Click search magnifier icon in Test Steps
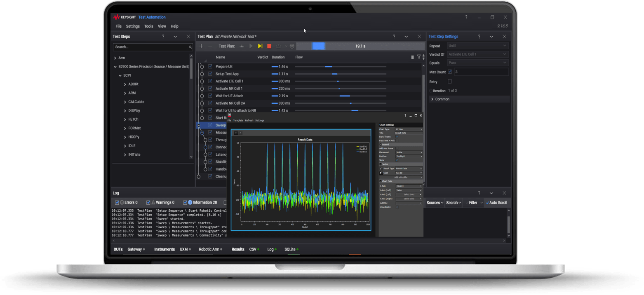 point(190,47)
